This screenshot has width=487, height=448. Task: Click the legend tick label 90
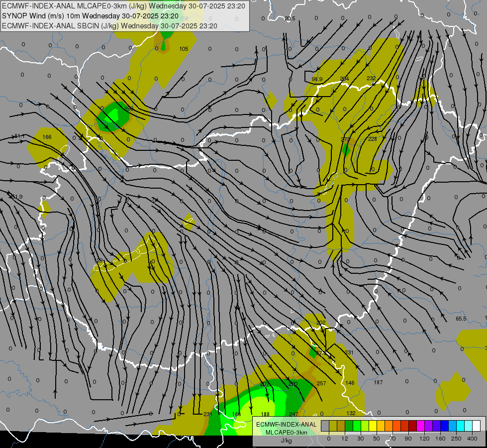coord(408,439)
